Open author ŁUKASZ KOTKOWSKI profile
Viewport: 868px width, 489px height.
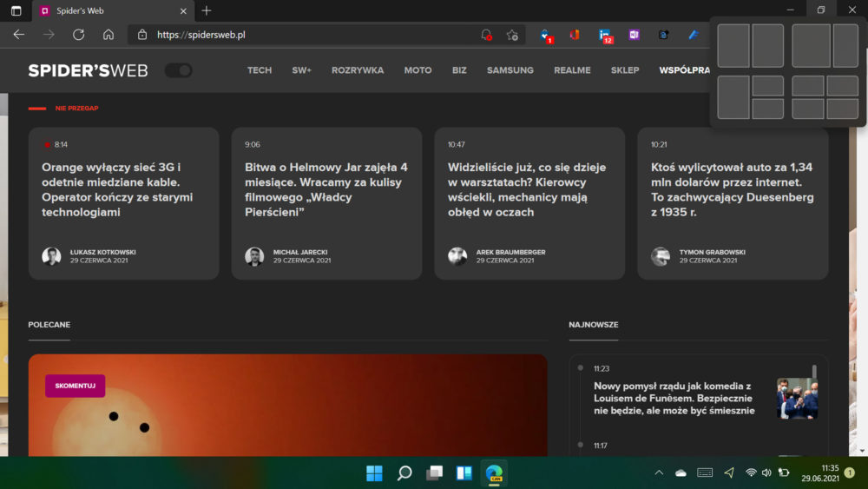(102, 252)
